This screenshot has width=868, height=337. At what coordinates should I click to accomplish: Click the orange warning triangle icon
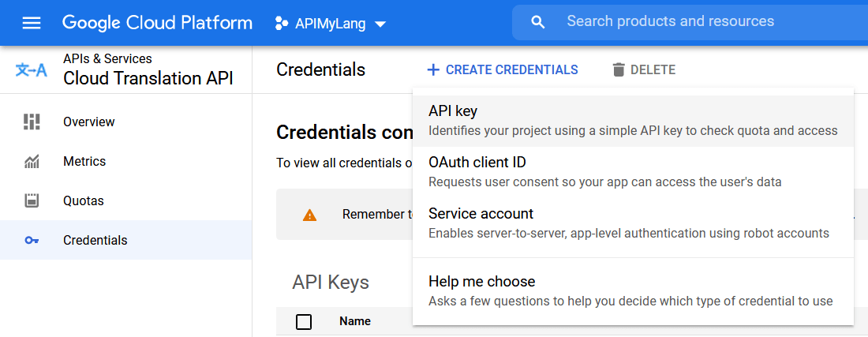coord(310,215)
